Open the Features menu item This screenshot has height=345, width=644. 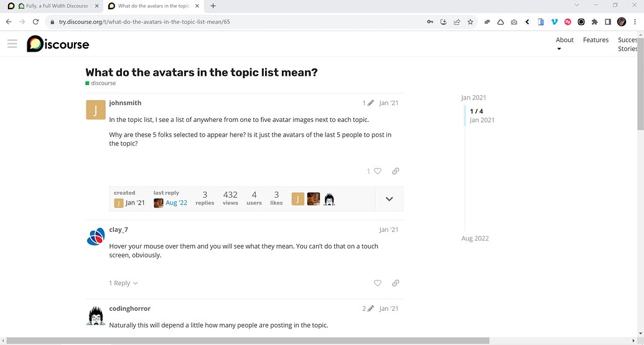pos(595,40)
